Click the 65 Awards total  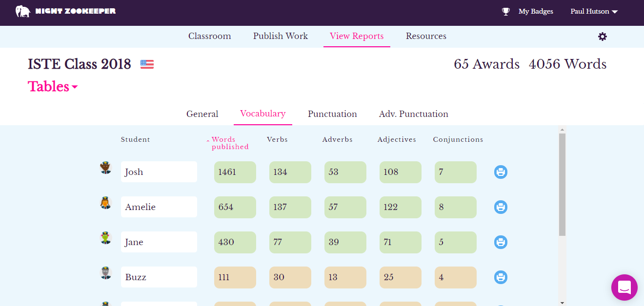(x=487, y=64)
